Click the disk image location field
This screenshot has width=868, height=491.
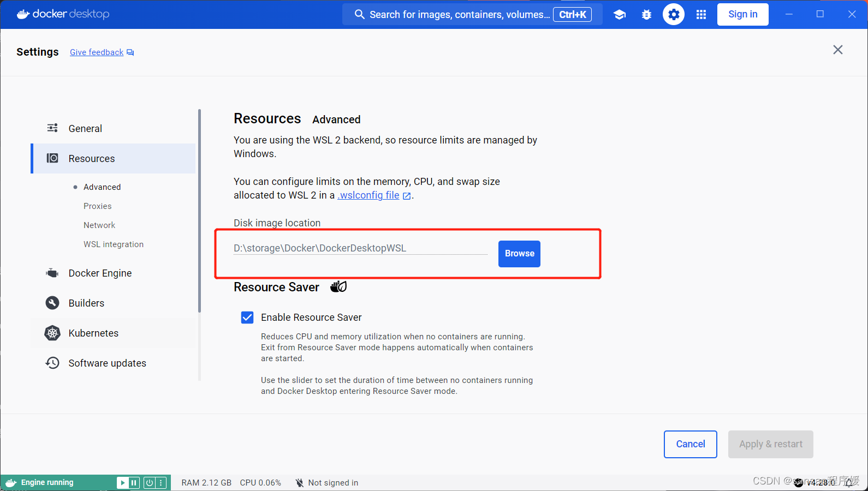[360, 248]
